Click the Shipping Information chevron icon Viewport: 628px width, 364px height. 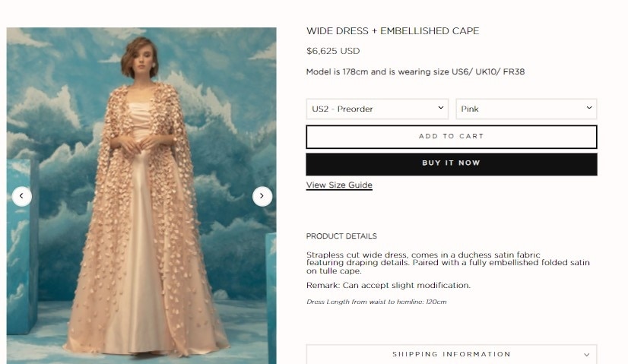tap(587, 355)
